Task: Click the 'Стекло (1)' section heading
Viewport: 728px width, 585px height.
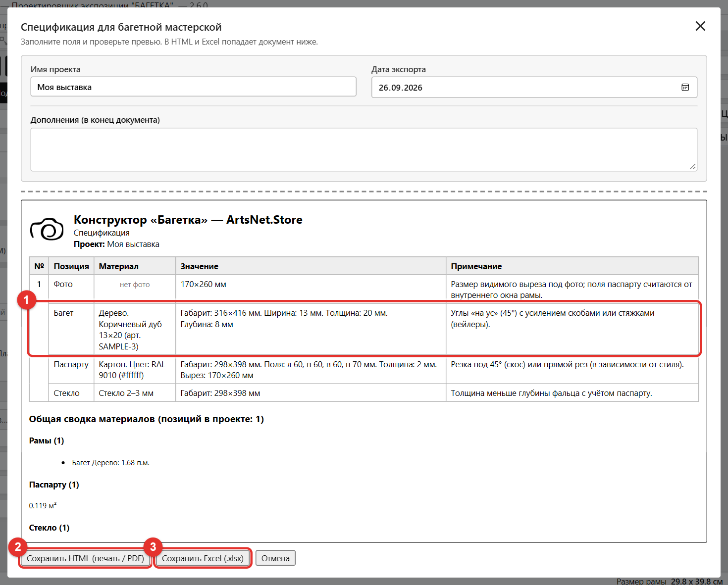Action: click(49, 528)
